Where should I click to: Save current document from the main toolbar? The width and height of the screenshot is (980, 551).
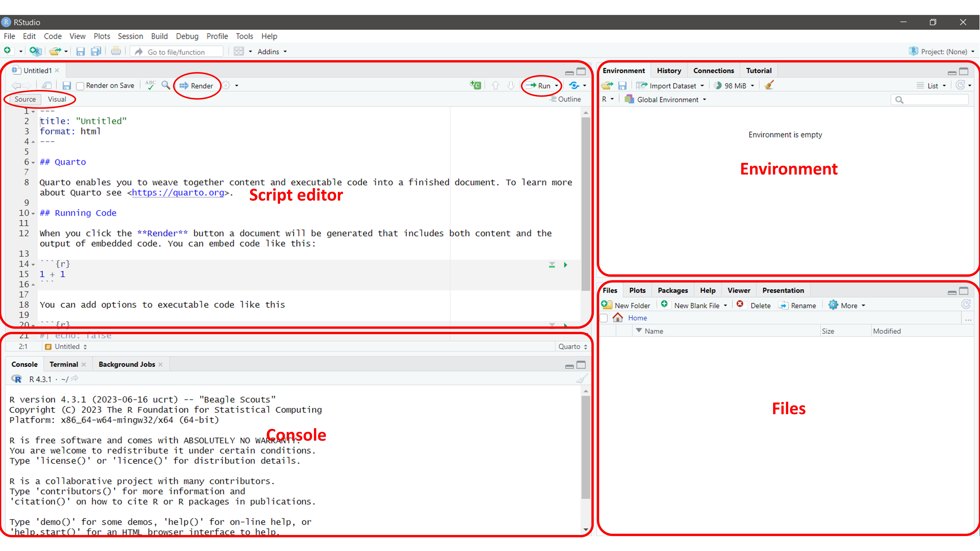80,51
